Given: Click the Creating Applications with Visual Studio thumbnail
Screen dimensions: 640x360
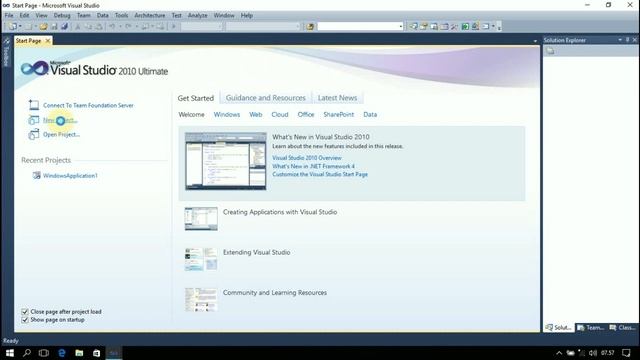Looking at the screenshot, I should [x=201, y=219].
